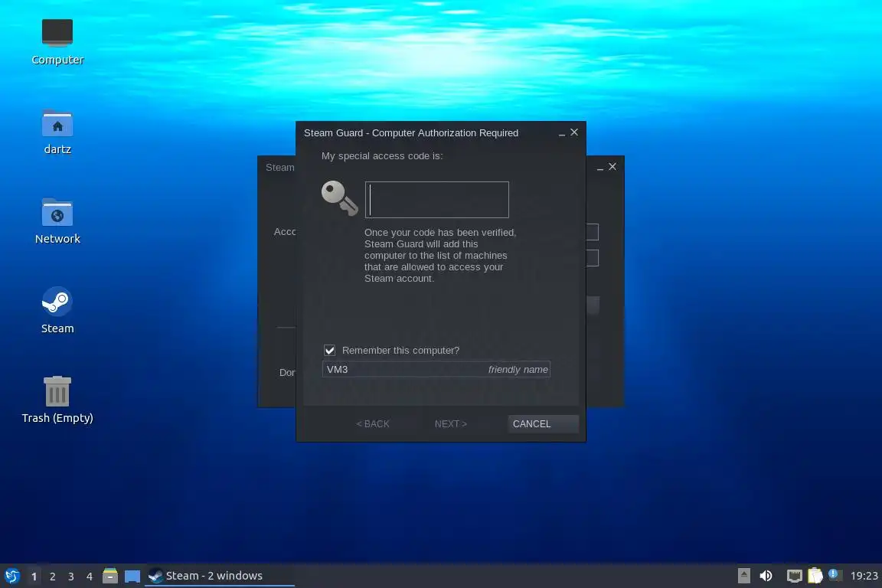Switch to workspace 4 in the pager
882x588 pixels.
89,577
